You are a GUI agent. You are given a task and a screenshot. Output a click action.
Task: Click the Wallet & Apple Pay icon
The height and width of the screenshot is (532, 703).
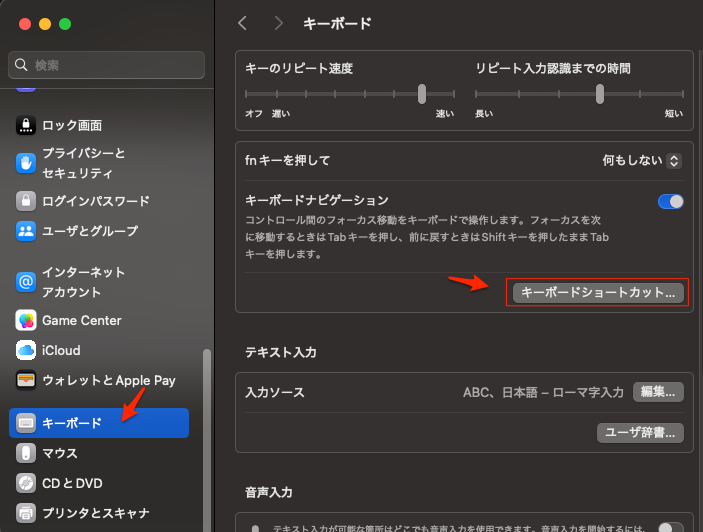pos(26,380)
